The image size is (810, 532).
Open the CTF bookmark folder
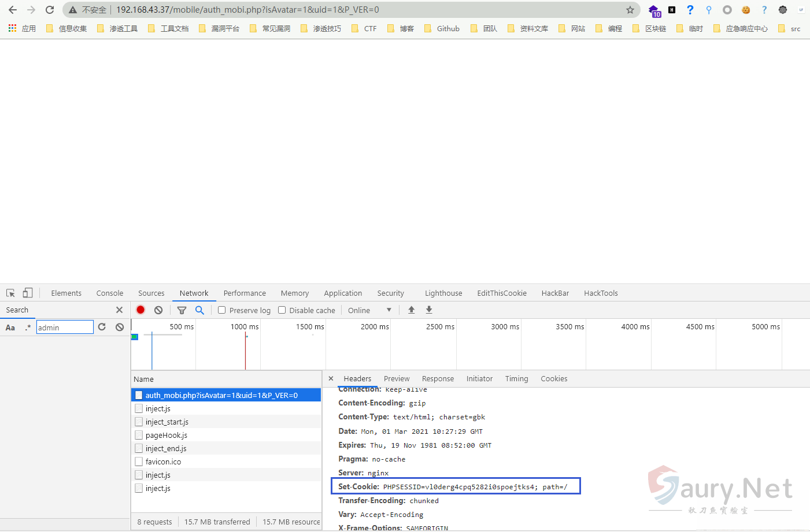(364, 28)
